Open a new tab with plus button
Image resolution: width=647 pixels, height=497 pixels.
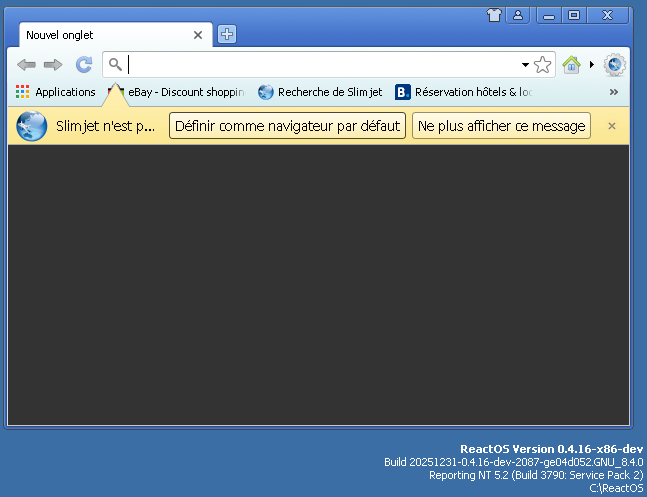tap(227, 35)
